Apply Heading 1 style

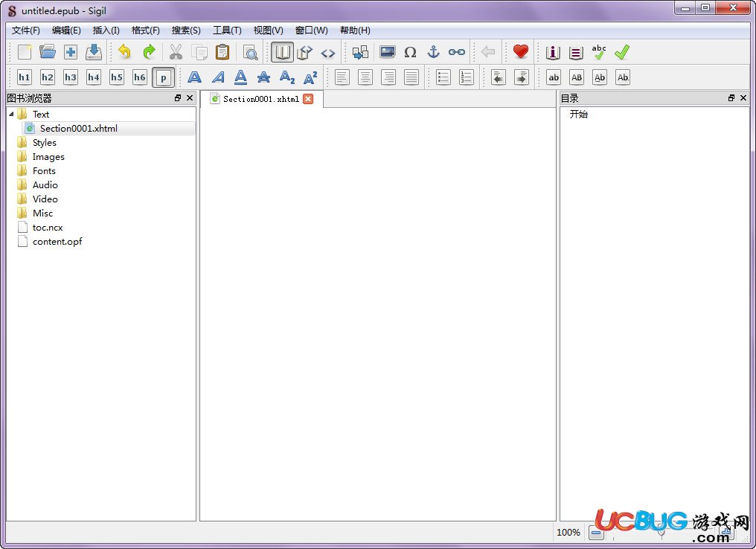click(x=24, y=77)
